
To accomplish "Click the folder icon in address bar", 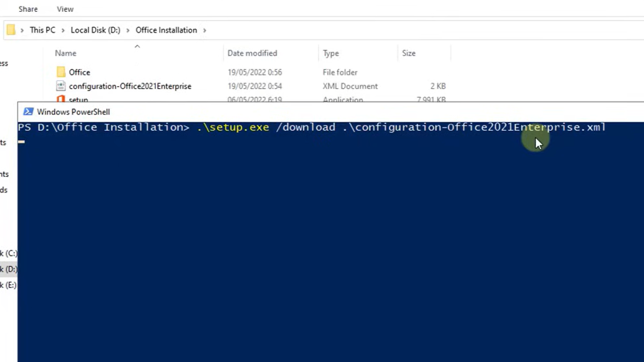I will (x=11, y=30).
